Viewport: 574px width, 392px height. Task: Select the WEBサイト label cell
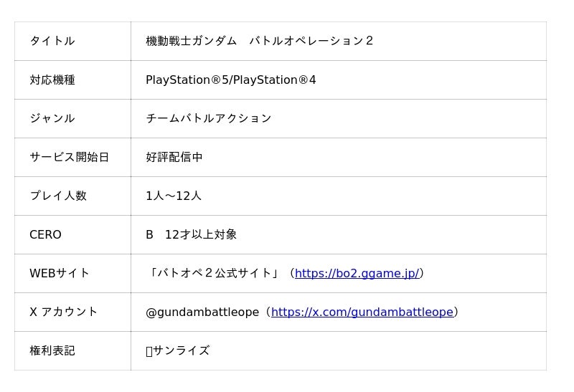72,274
